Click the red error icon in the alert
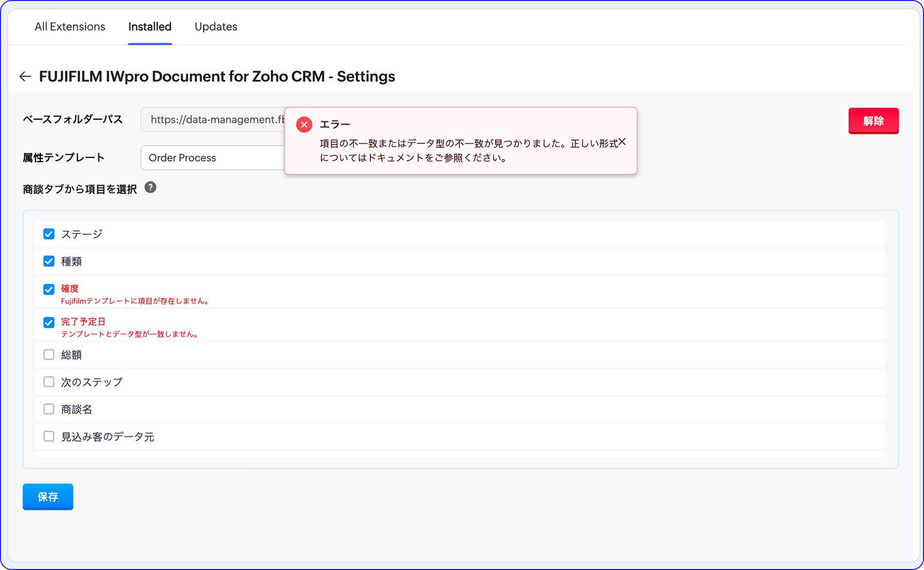924x570 pixels. pyautogui.click(x=304, y=125)
